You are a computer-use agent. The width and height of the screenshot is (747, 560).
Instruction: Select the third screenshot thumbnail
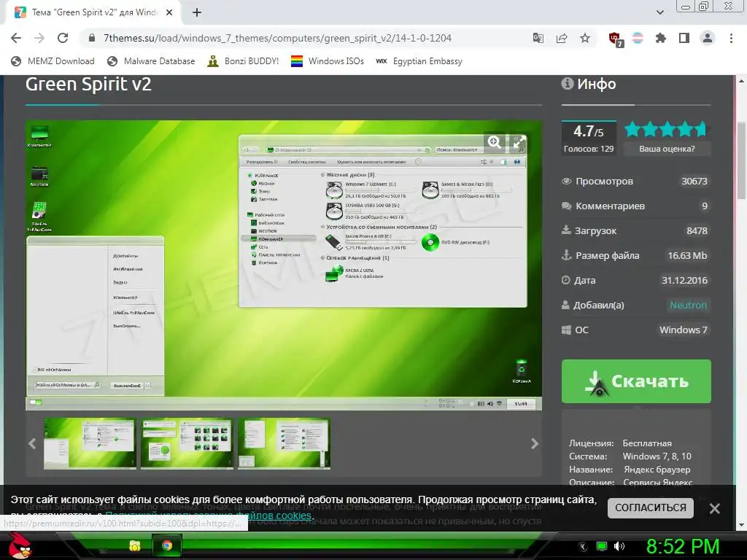coord(284,443)
